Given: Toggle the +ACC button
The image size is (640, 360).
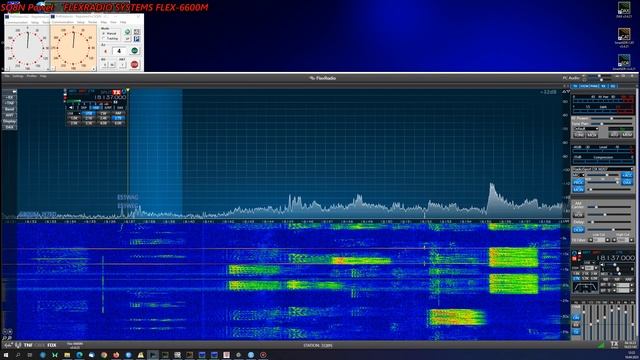Looking at the screenshot, I should [627, 175].
